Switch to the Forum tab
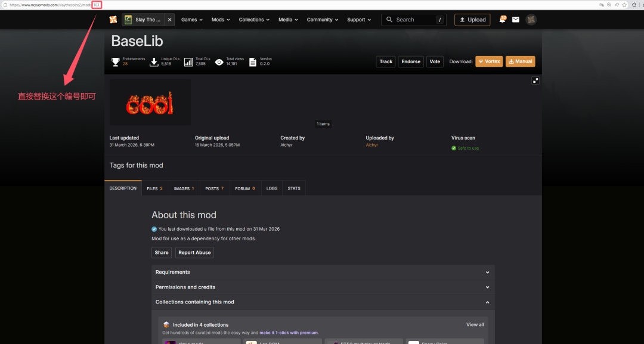644x344 pixels. pos(245,188)
